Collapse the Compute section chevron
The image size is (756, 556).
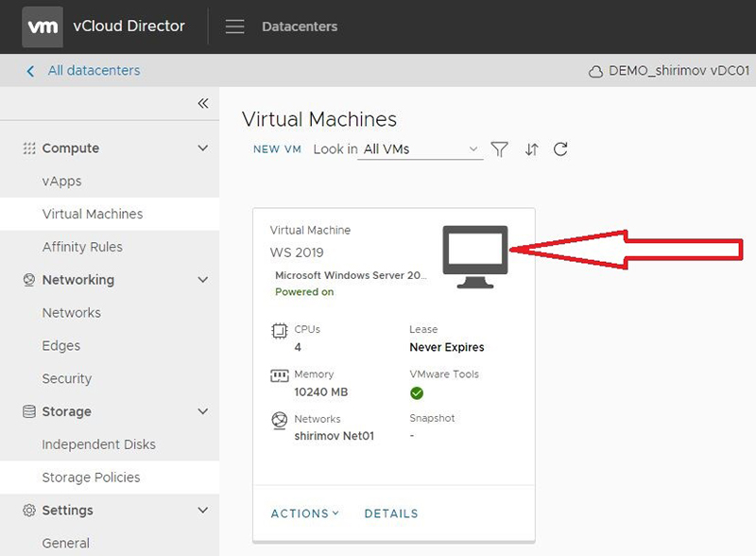point(203,148)
